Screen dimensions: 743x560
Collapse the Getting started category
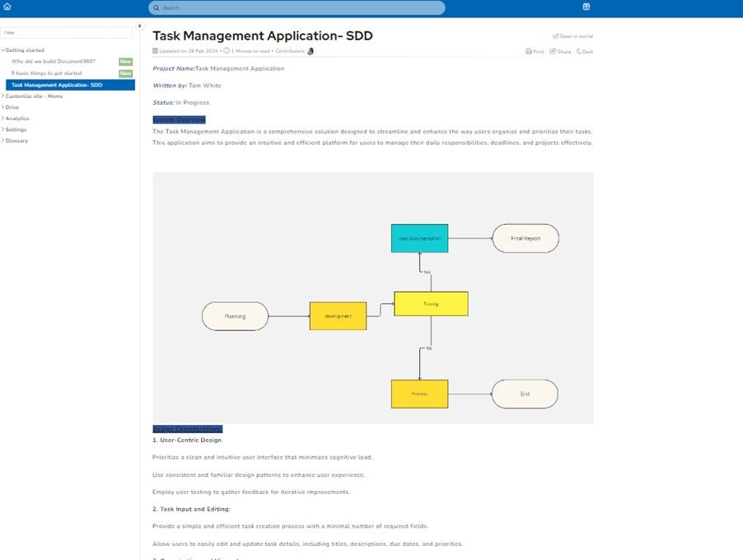3,50
